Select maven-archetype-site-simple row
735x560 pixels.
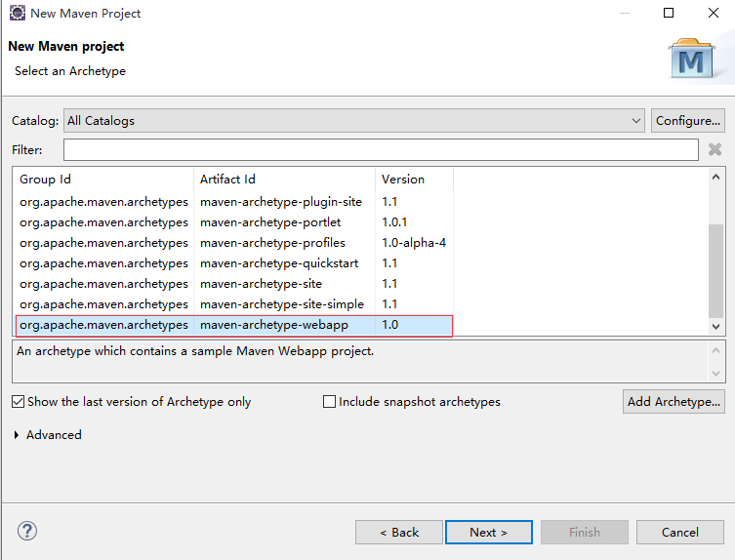(x=233, y=304)
